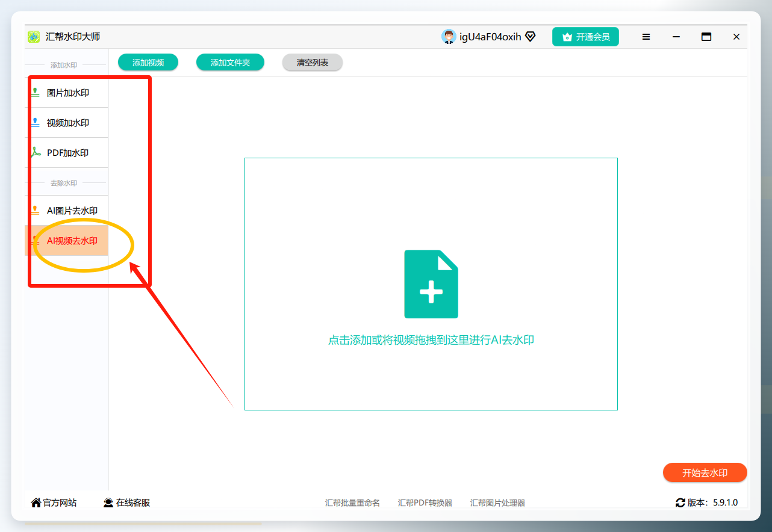Screen dimensions: 772x532
Task: Click the 添加文件夹 button
Action: pos(230,63)
